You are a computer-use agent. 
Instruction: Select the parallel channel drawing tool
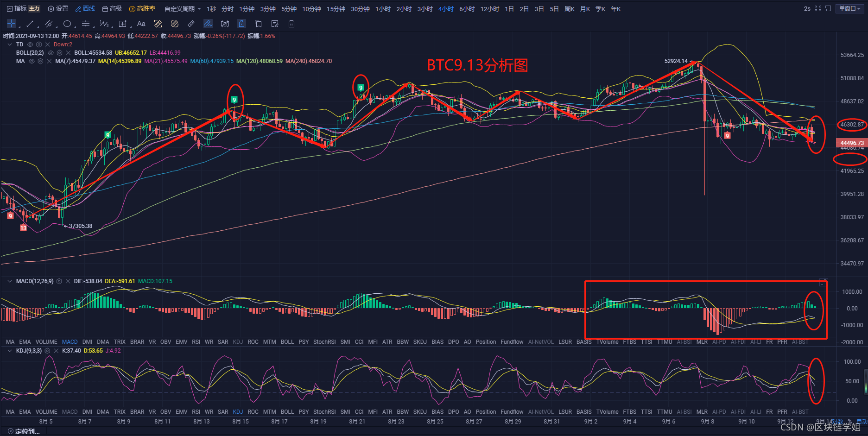click(48, 24)
